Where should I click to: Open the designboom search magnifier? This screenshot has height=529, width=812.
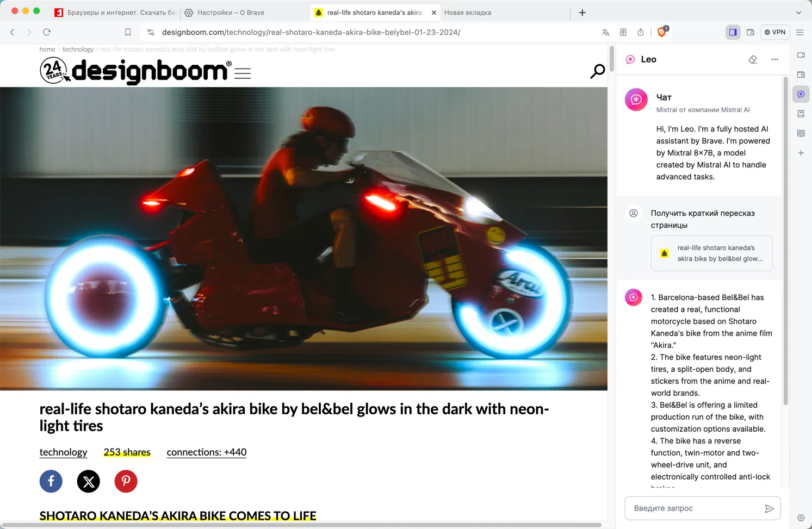(597, 71)
